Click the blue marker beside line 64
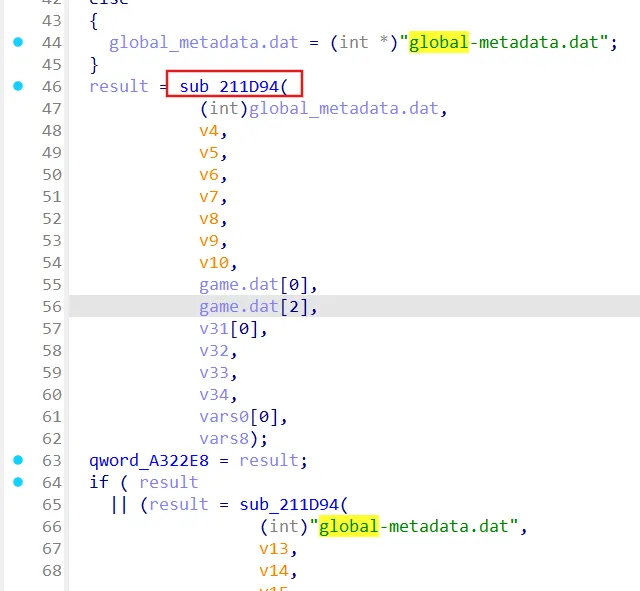 19,482
